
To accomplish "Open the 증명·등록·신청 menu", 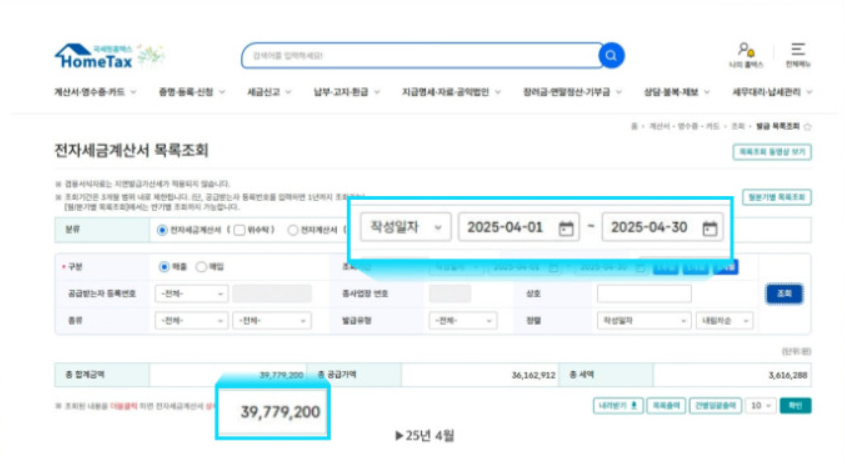I will (192, 92).
